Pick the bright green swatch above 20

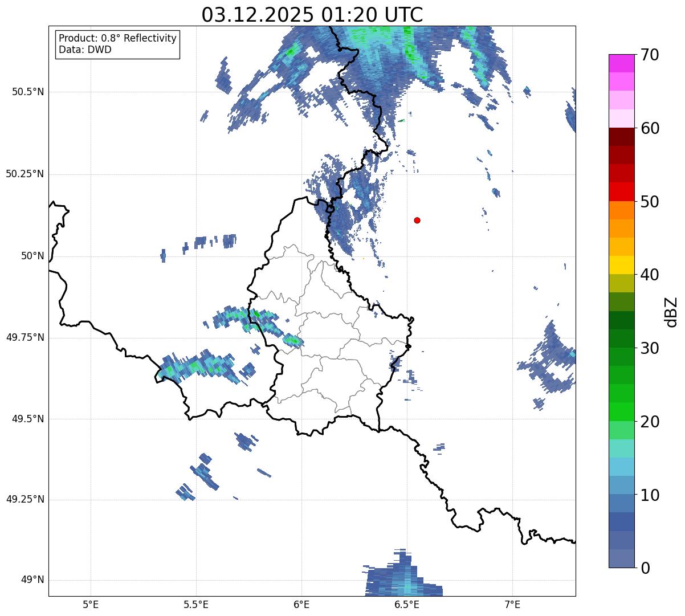[x=621, y=412]
